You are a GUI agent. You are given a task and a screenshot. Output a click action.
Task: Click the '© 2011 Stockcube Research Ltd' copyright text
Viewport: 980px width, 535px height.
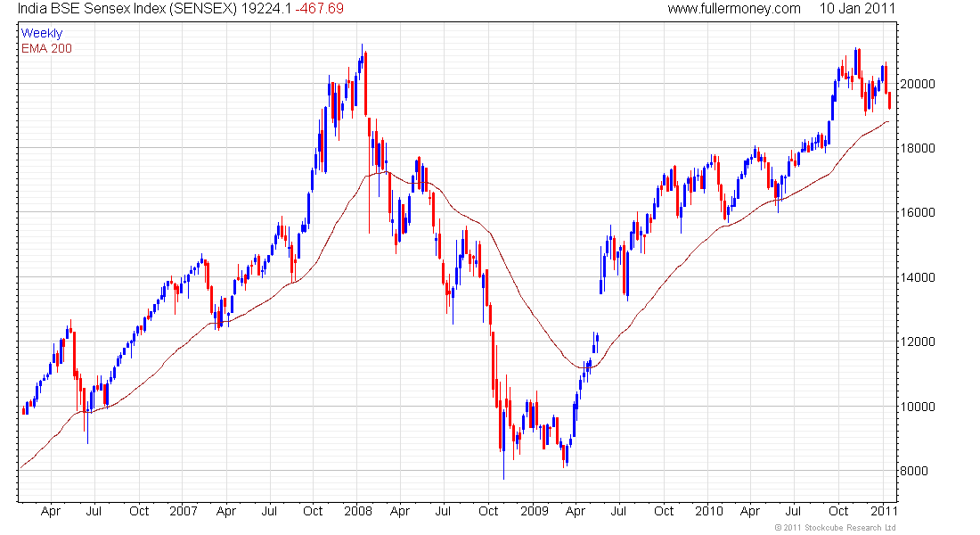coord(835,528)
